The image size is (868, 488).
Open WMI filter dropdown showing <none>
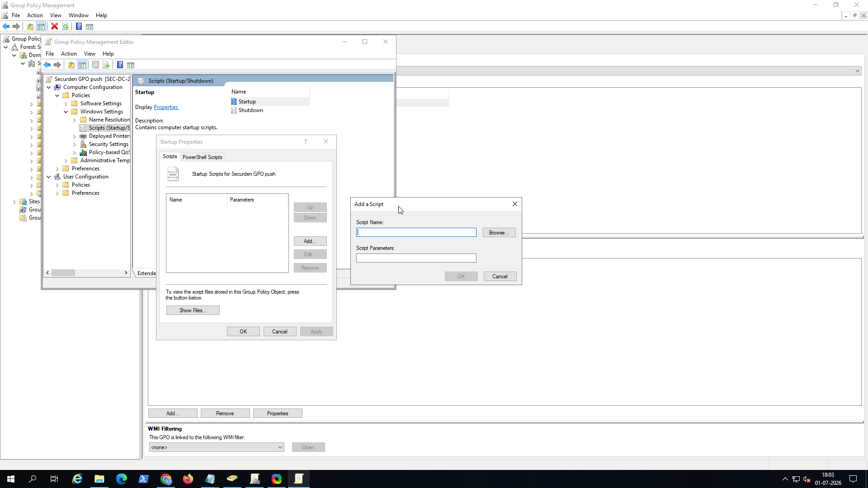pyautogui.click(x=217, y=447)
